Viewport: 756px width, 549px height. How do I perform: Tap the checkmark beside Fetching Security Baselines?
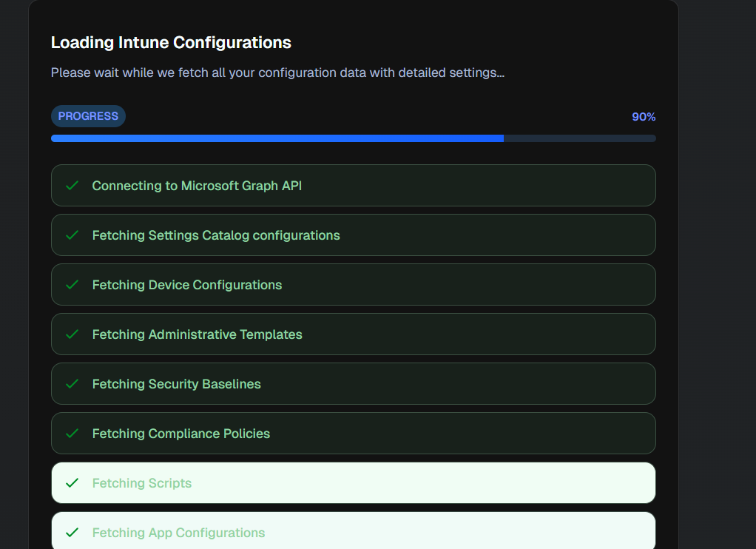pyautogui.click(x=72, y=384)
